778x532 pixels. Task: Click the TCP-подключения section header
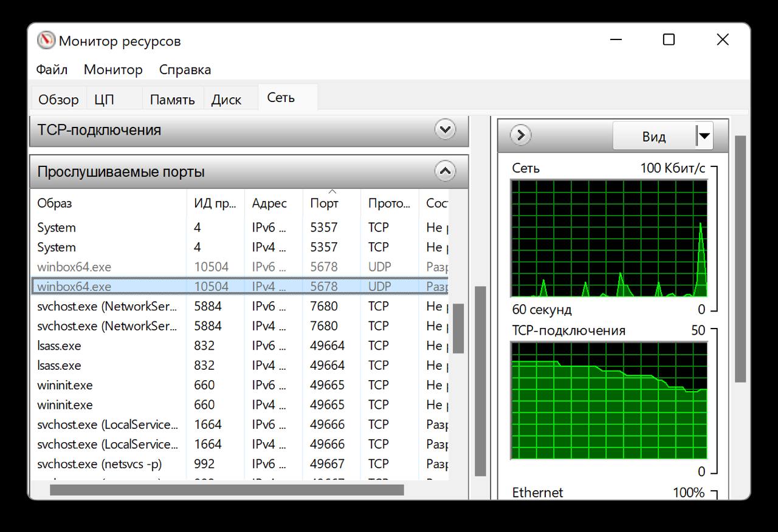249,130
